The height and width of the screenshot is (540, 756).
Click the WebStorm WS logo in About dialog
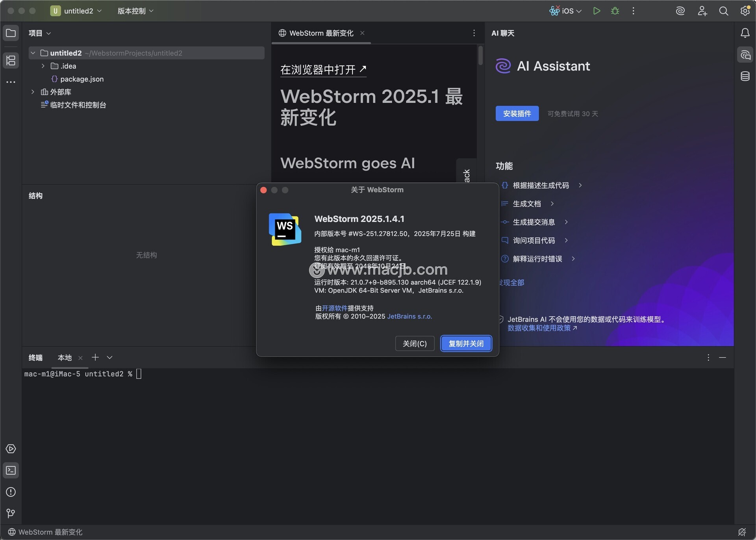(x=285, y=229)
